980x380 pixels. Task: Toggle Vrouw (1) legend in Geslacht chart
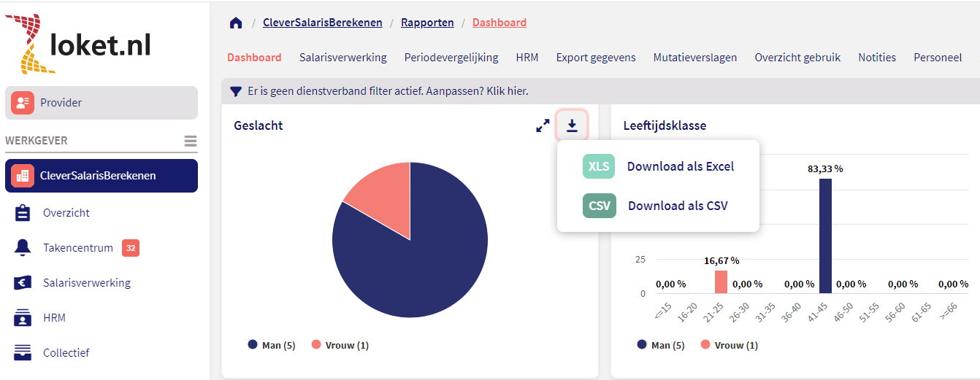340,345
